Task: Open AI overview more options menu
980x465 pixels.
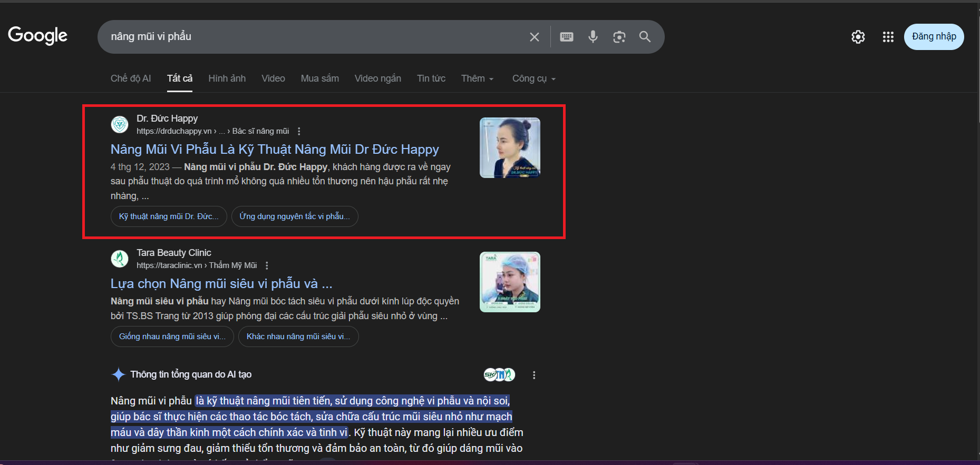Action: 534,375
